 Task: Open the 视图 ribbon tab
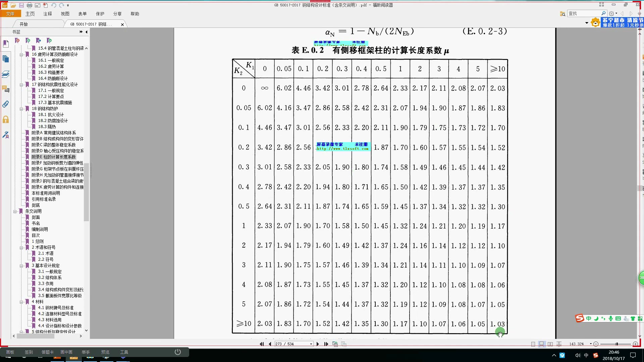click(x=65, y=14)
